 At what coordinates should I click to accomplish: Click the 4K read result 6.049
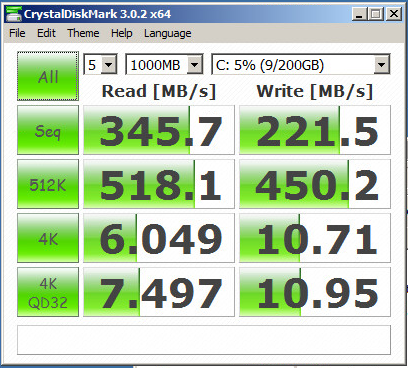tap(159, 238)
